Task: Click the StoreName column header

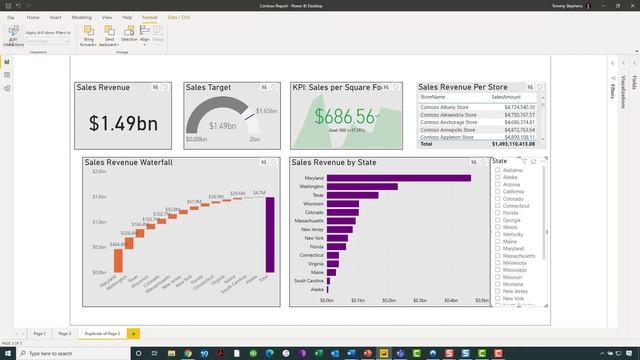Action: (x=433, y=97)
